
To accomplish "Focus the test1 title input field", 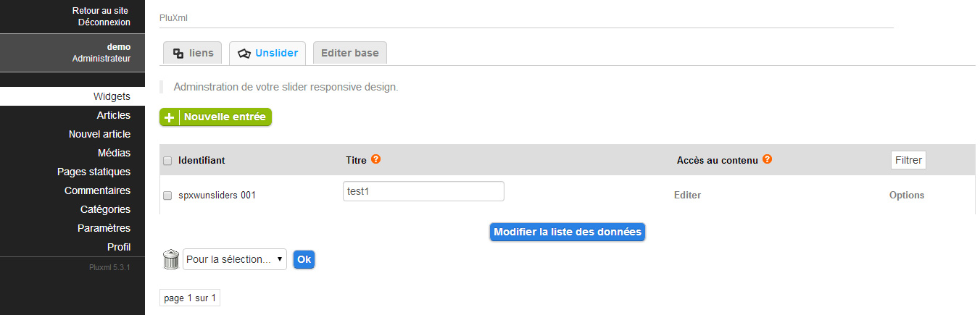I will pyautogui.click(x=423, y=191).
